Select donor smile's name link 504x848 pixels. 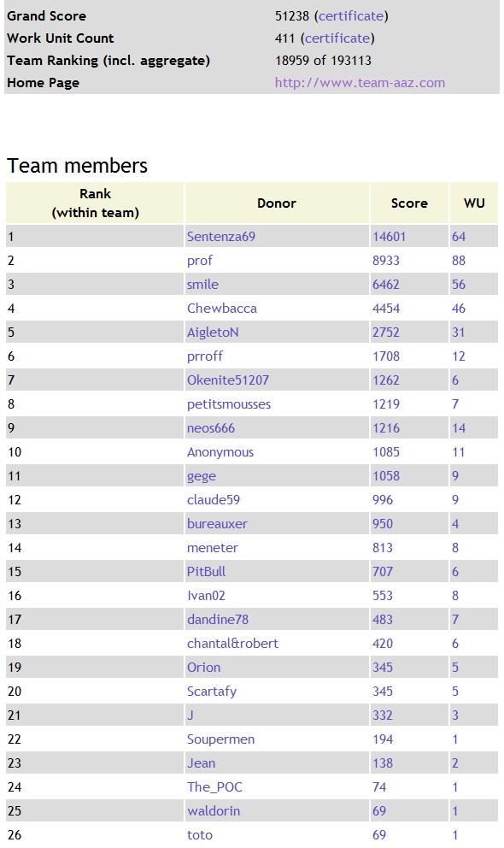coord(202,285)
